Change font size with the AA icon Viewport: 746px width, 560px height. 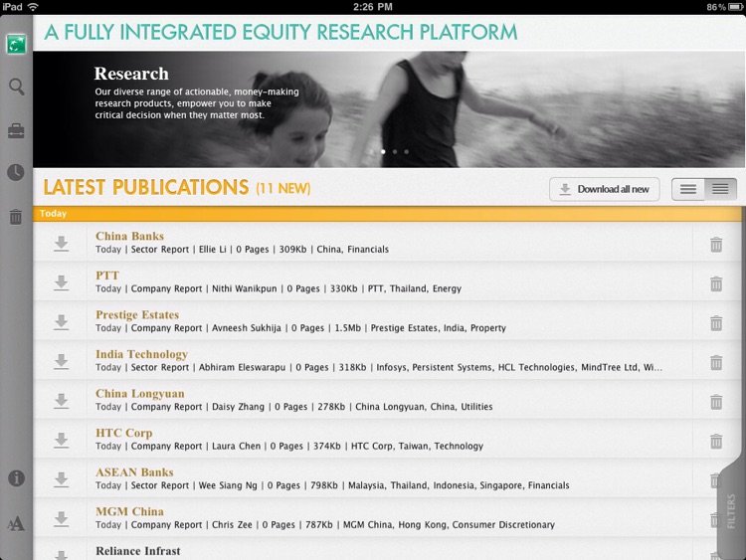point(16,524)
